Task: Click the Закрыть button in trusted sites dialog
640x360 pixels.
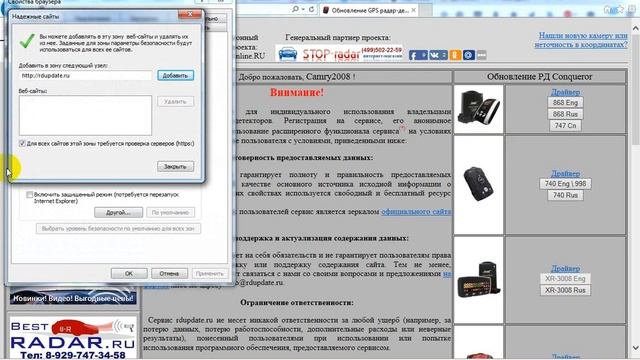Action: (176, 167)
